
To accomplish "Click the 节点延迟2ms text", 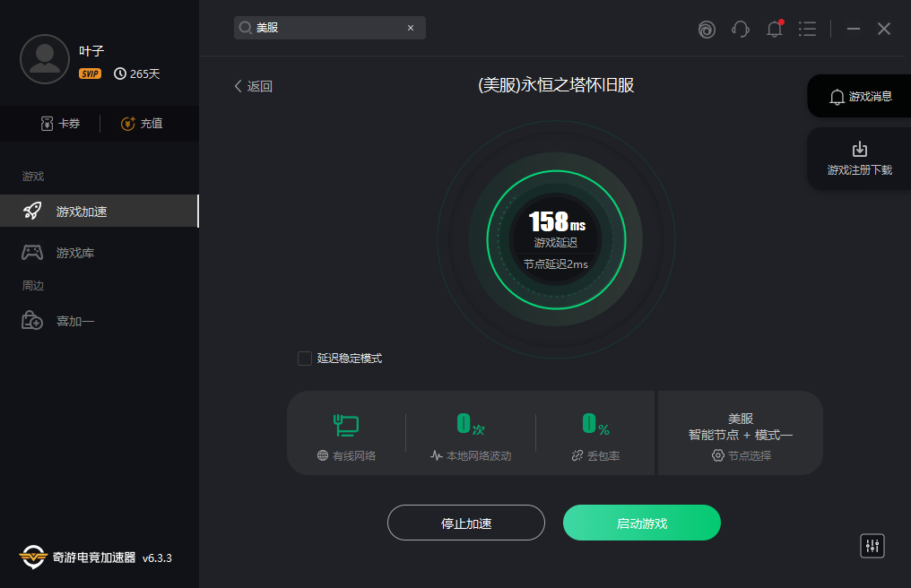I will click(x=556, y=264).
